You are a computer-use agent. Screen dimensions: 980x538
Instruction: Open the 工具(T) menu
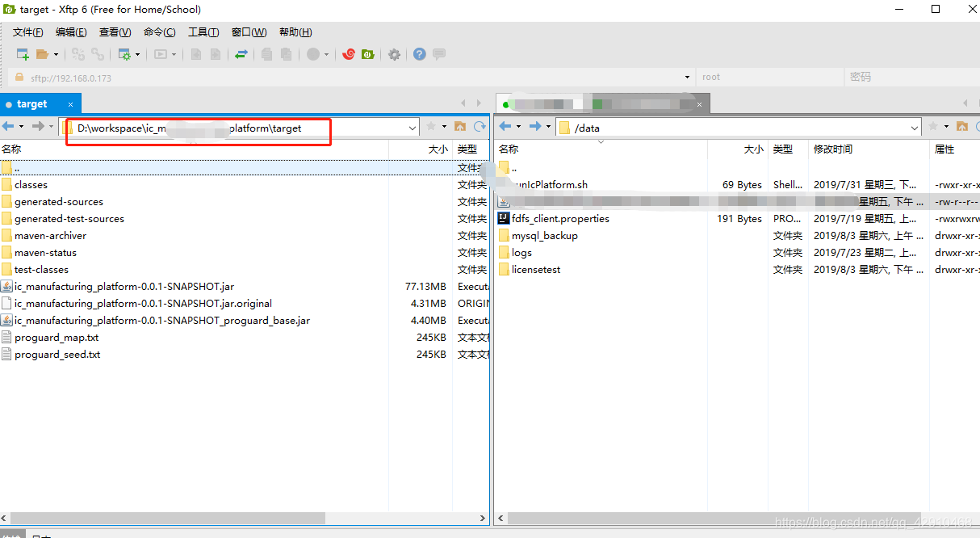coord(203,32)
